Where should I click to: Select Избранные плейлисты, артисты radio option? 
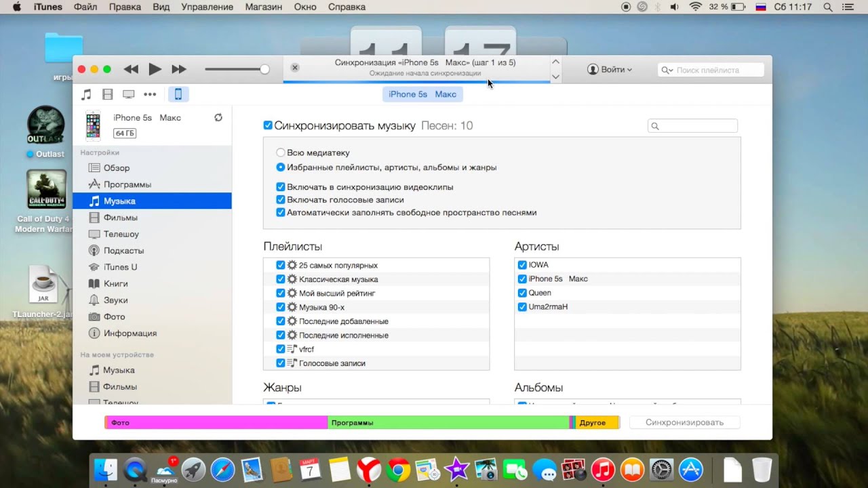[x=281, y=167]
